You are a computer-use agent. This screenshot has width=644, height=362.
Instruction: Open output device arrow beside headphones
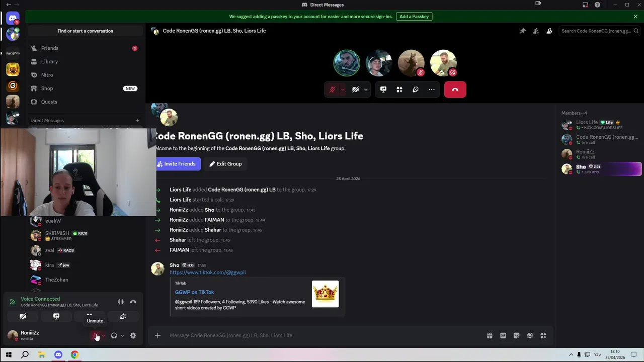point(122,336)
